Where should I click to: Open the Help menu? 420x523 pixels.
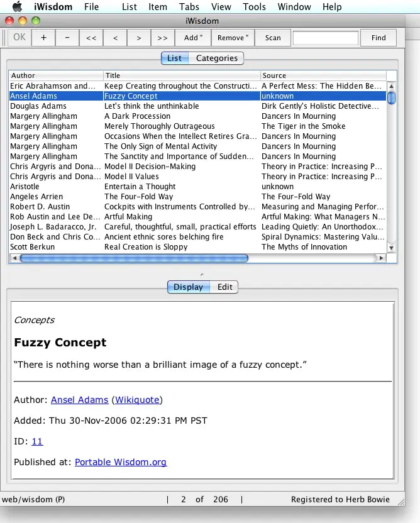pyautogui.click(x=332, y=7)
